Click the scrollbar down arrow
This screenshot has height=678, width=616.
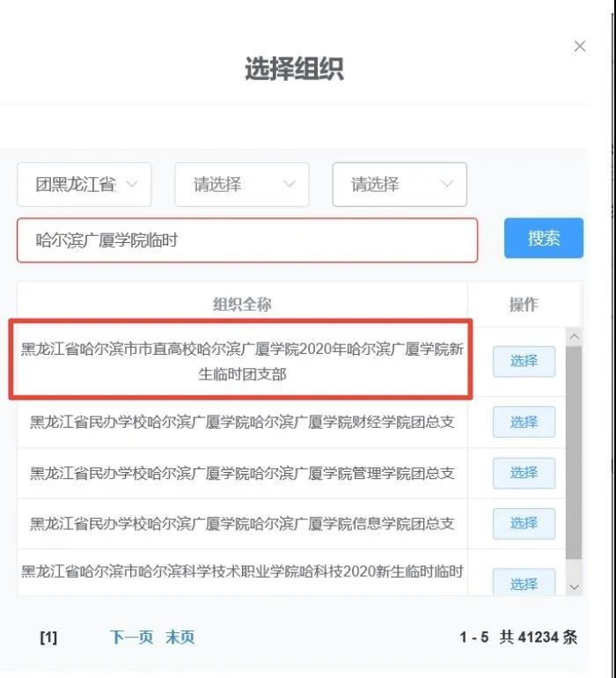pyautogui.click(x=574, y=587)
